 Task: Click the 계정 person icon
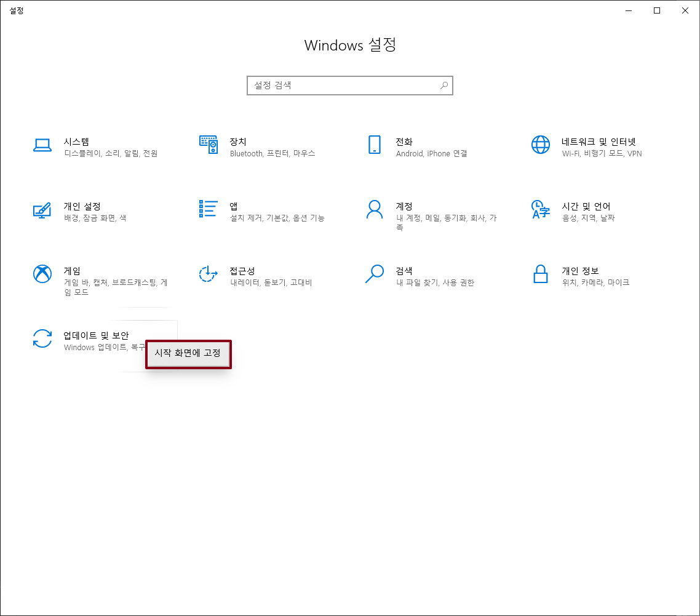375,209
